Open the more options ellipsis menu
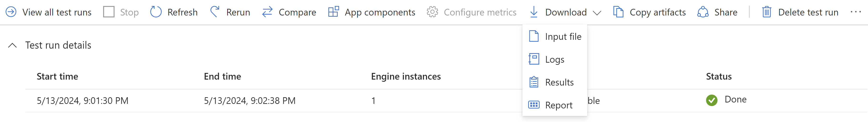The image size is (868, 122). pyautogui.click(x=856, y=12)
